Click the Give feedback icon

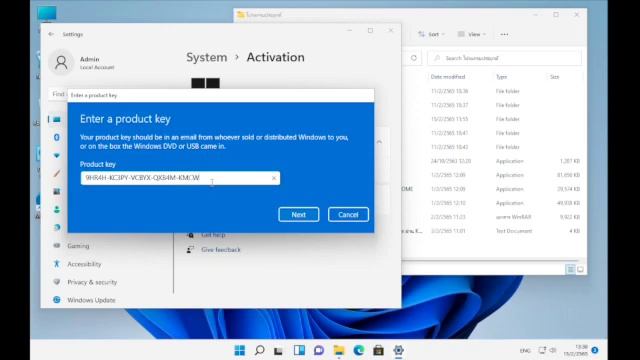190,249
